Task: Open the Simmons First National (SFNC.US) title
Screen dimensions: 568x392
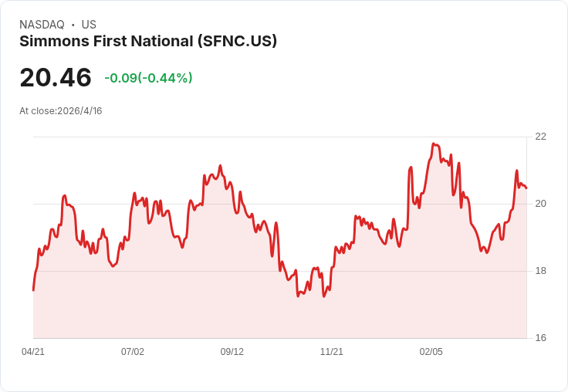Action: tap(148, 42)
